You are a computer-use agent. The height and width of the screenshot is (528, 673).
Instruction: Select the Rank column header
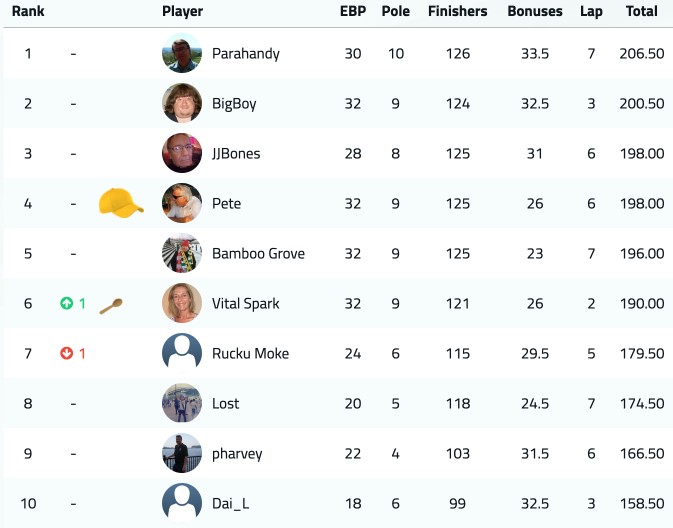[28, 11]
